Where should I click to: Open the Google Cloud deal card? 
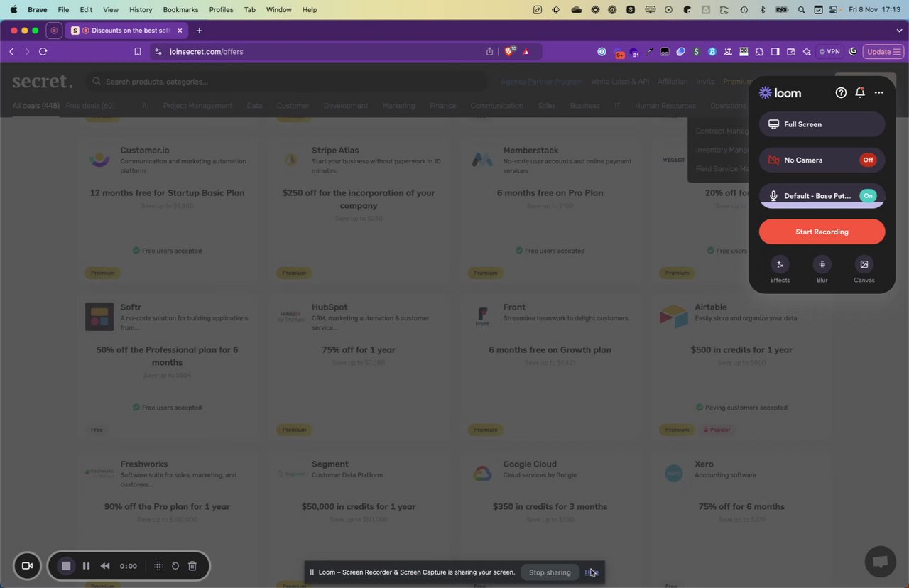pos(550,521)
